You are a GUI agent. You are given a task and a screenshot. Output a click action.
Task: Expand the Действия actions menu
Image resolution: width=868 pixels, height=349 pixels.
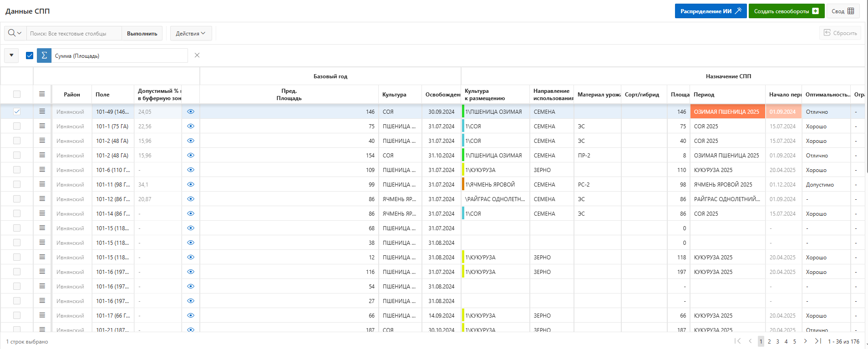[x=191, y=33]
